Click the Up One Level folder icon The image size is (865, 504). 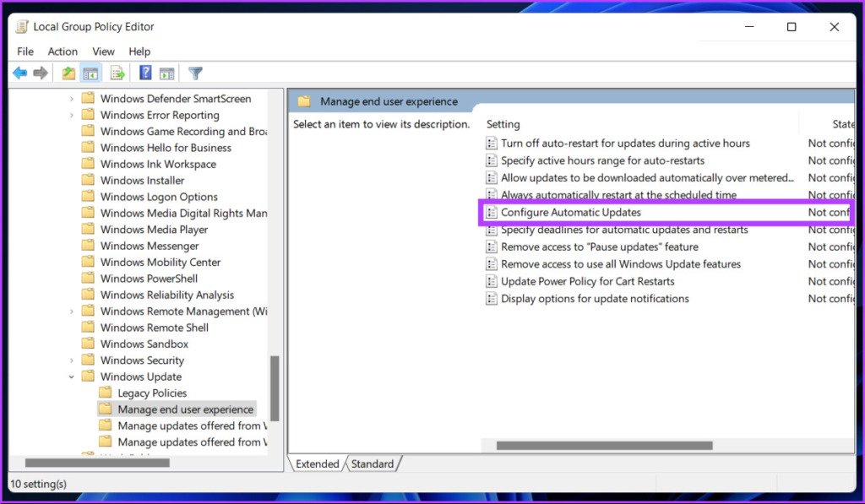coord(69,73)
